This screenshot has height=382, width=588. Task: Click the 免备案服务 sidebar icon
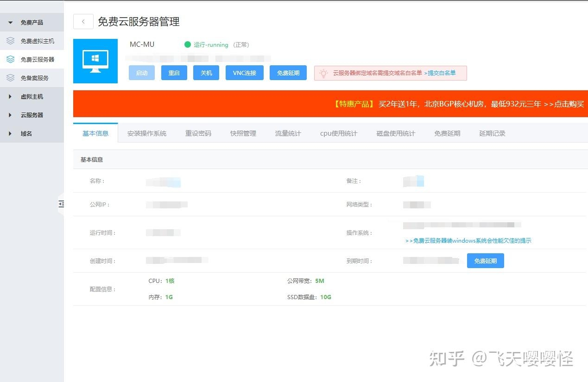(10, 78)
